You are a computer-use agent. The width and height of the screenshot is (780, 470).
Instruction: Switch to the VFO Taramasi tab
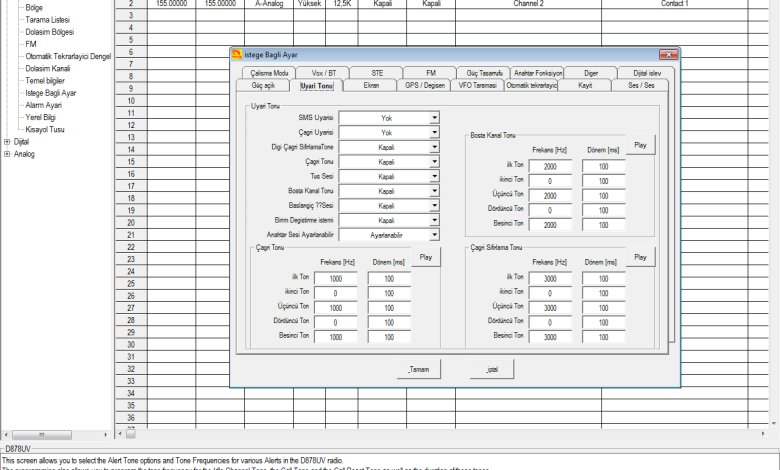click(x=478, y=86)
